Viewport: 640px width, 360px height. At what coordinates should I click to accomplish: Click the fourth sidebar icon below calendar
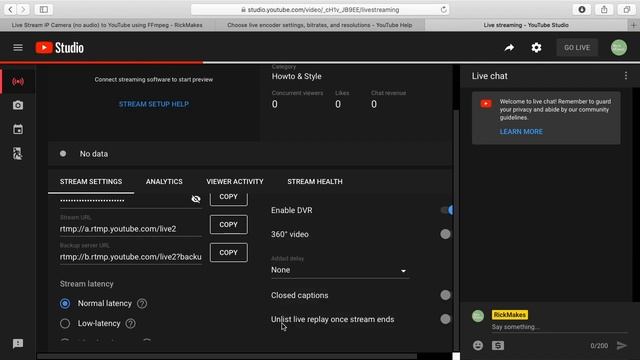(x=18, y=153)
